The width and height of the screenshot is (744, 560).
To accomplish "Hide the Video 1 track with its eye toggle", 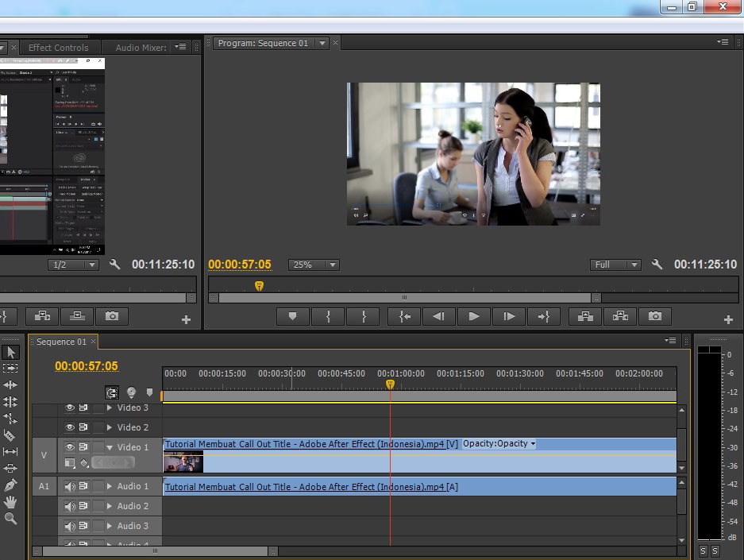I will pos(70,447).
